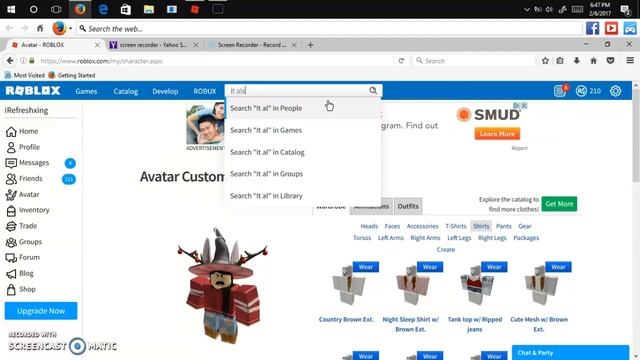Switch to the screen recorder Yahoo tab

pyautogui.click(x=153, y=45)
